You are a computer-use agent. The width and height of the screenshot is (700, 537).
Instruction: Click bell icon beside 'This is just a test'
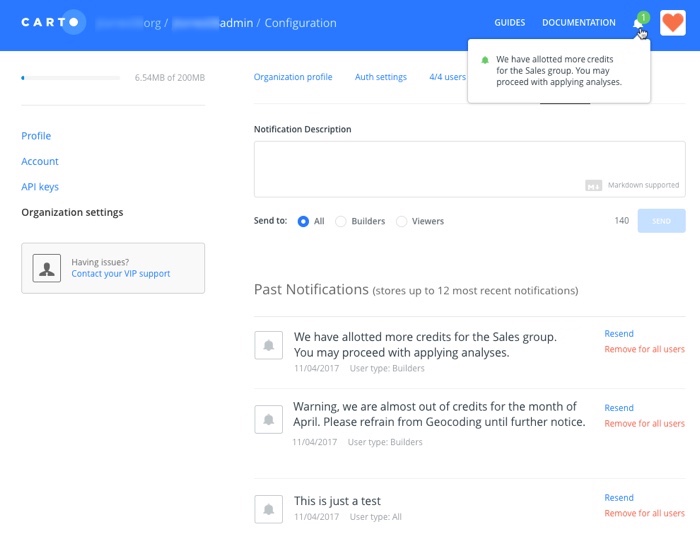268,509
